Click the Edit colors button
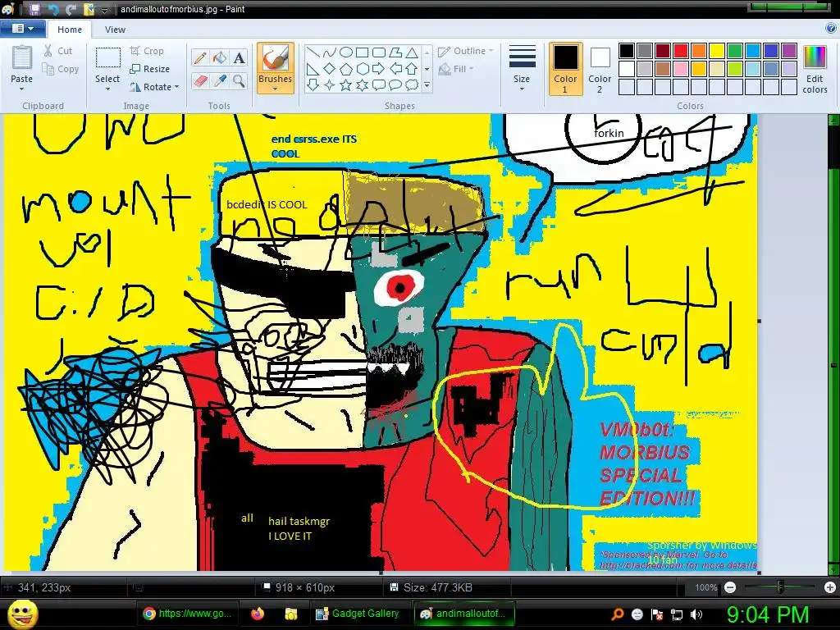 point(815,70)
